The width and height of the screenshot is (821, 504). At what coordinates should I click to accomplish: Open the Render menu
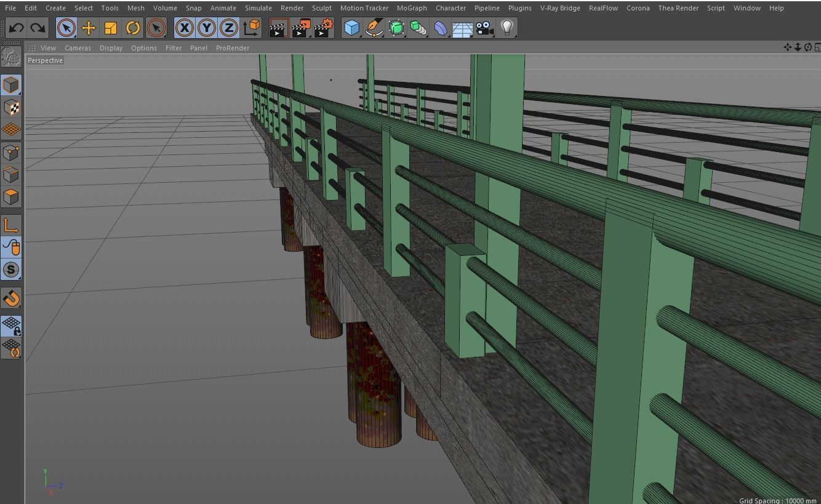click(x=292, y=8)
